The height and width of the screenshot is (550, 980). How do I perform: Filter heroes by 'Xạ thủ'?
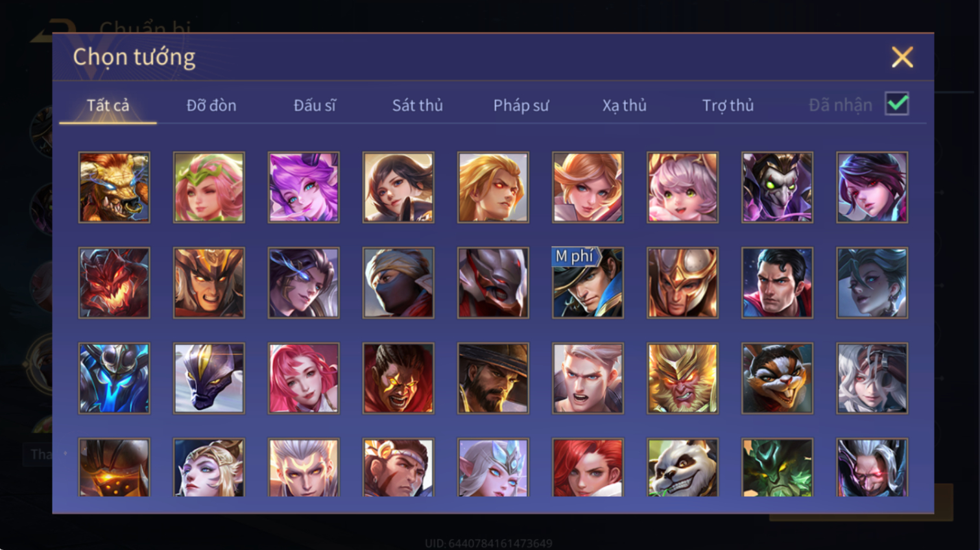pos(625,105)
